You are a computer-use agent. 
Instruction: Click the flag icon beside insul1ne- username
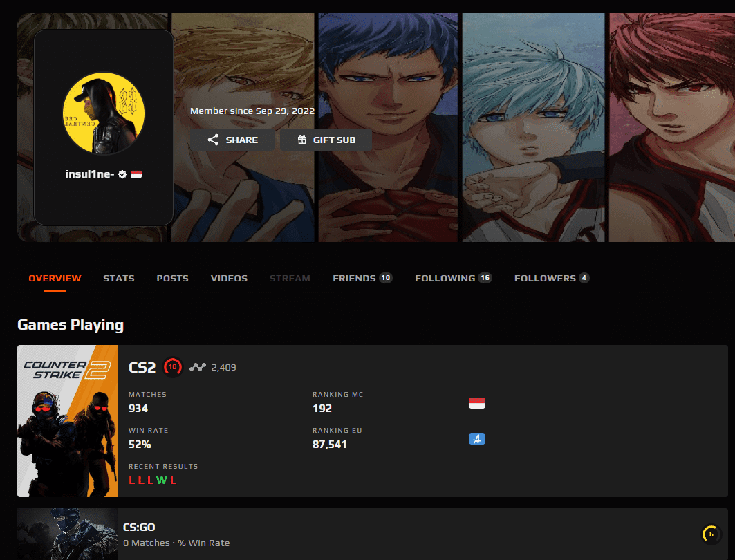[x=136, y=174]
